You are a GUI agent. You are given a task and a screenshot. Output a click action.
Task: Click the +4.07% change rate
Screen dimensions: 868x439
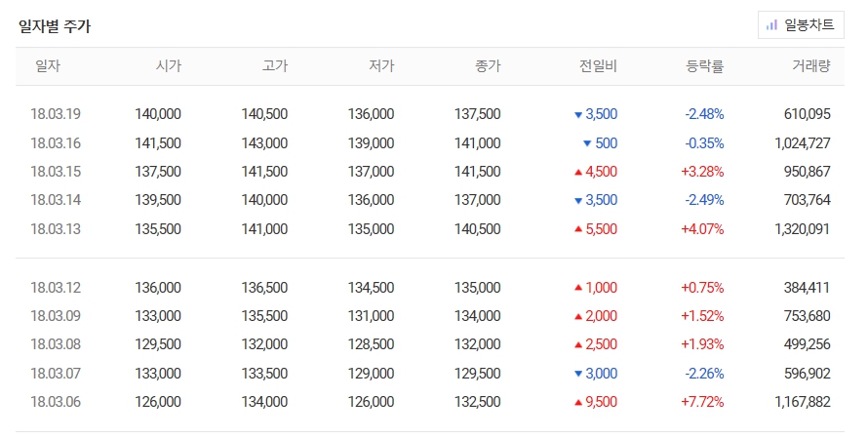[x=702, y=229]
